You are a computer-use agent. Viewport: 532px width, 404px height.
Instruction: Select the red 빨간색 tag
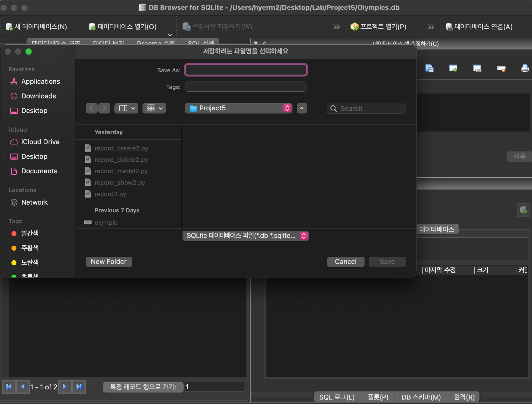click(30, 233)
